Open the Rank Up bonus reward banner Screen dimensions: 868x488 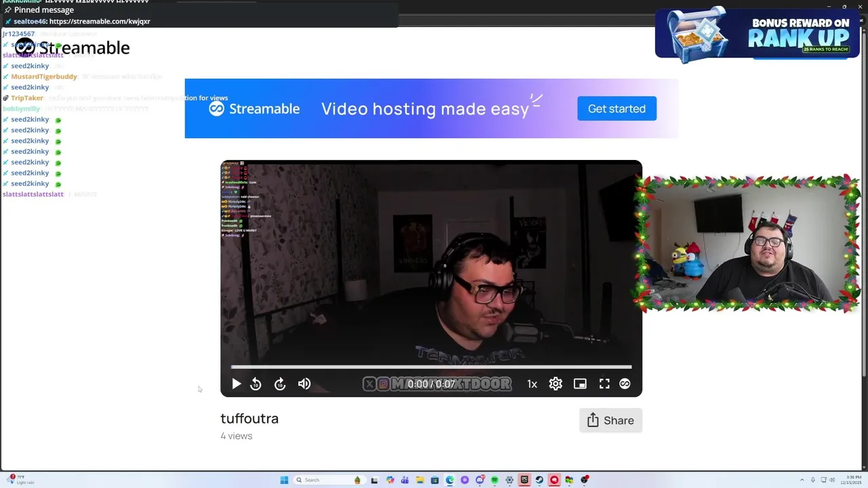pyautogui.click(x=757, y=33)
